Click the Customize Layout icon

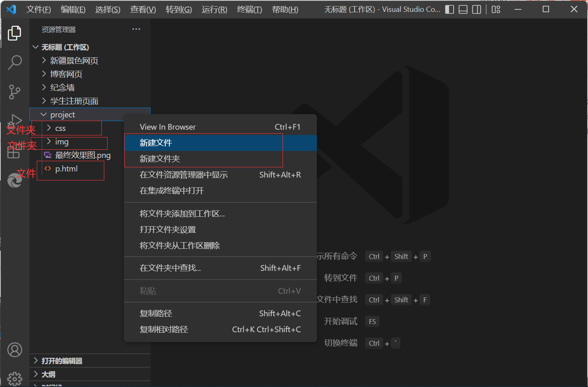[496, 9]
